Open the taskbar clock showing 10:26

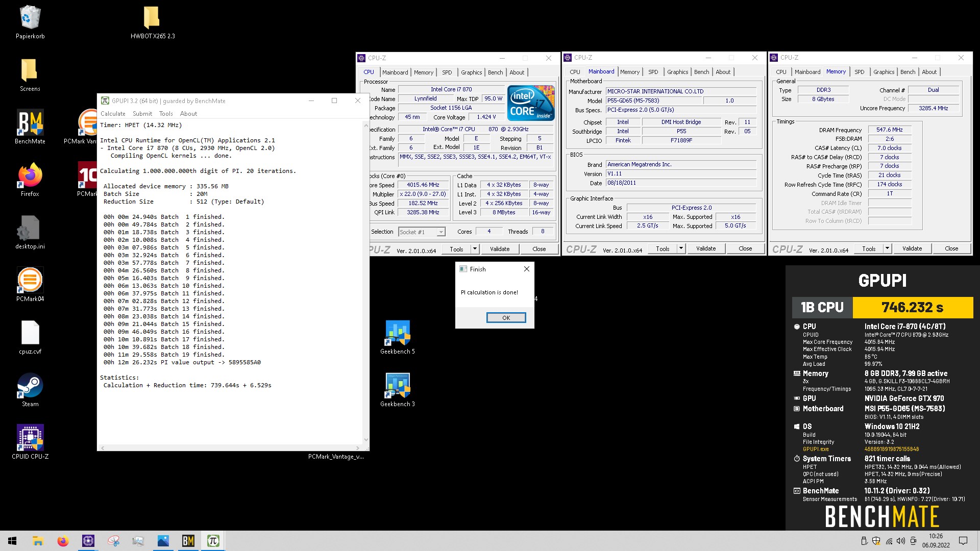coord(936,541)
